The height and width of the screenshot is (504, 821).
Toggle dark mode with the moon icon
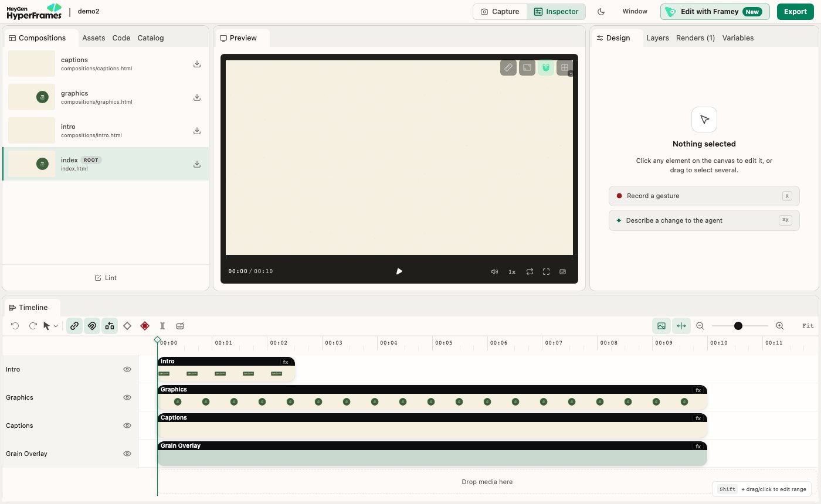click(601, 12)
